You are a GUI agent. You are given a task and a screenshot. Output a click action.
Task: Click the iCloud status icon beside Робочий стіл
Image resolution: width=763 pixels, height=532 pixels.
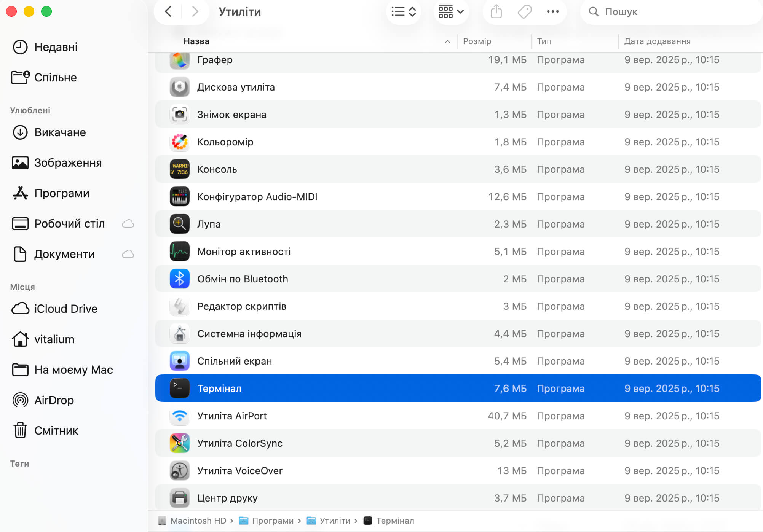(128, 223)
